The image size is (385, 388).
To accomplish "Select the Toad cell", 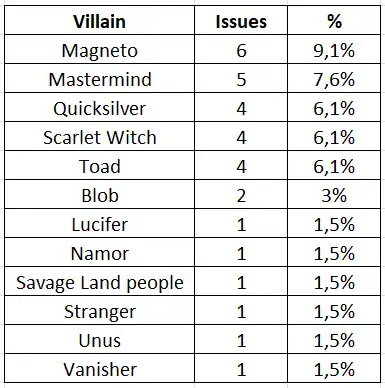I will point(99,165).
